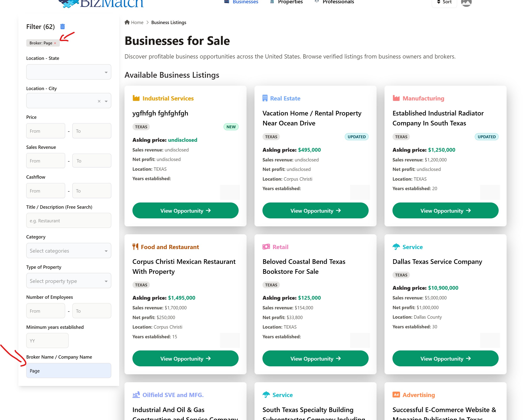Screen dimensions: 528x420
Task: Go to the Properties nav item
Action: tap(290, 2)
